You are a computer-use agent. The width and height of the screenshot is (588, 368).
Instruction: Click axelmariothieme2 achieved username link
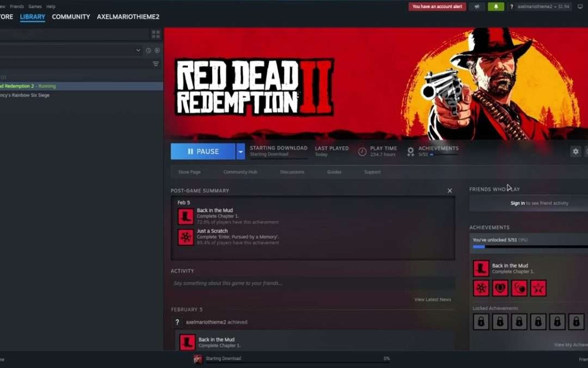pyautogui.click(x=206, y=322)
